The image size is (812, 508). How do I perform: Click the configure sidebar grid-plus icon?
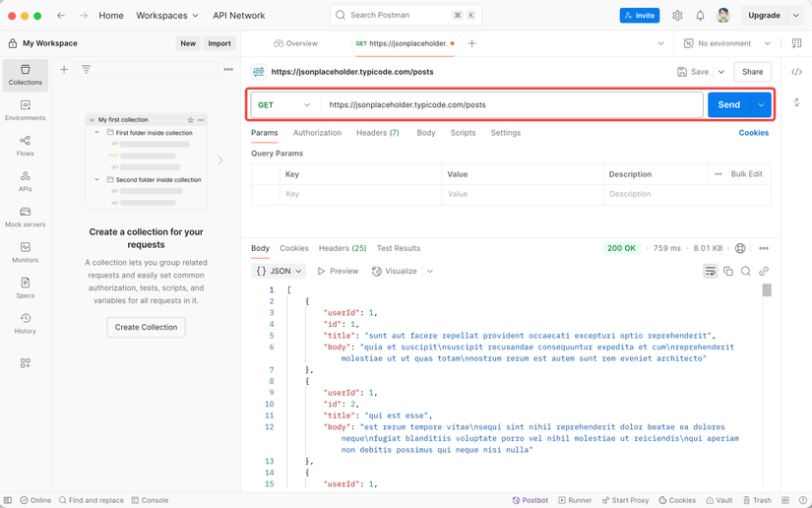25,363
